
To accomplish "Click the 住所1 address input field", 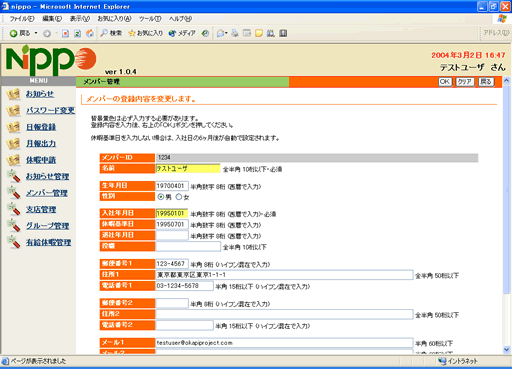I will (x=284, y=275).
